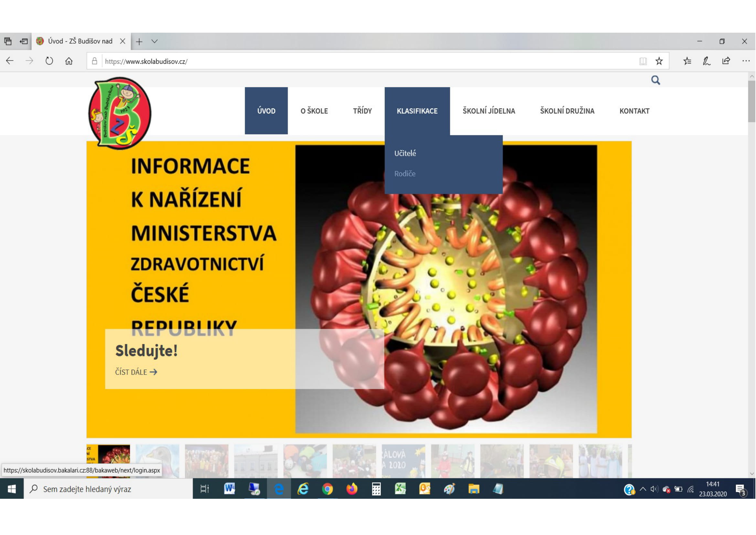Launch Google Chrome from taskbar
Screen dimensions: 756x535
pyautogui.click(x=327, y=489)
